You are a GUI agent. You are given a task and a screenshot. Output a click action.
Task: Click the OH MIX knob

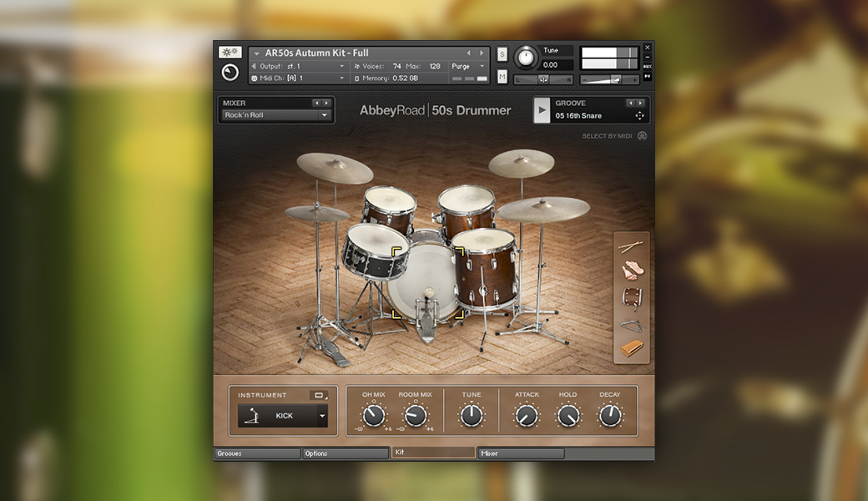pyautogui.click(x=374, y=416)
